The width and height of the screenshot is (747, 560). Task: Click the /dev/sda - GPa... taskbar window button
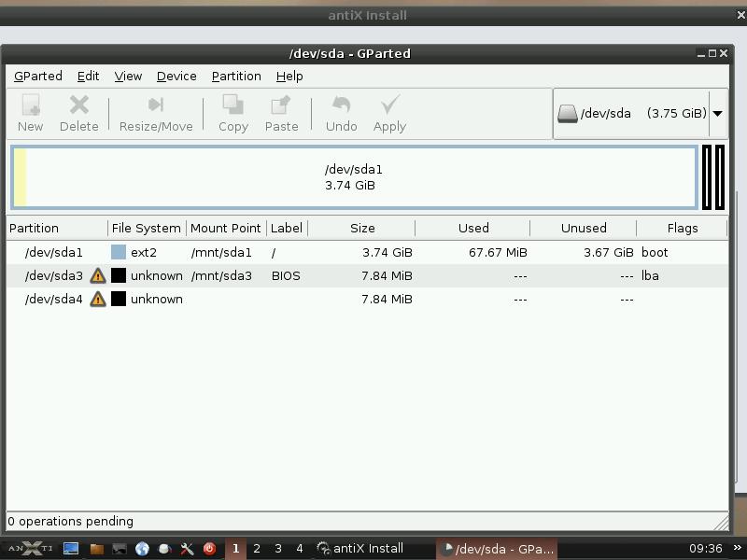coord(498,549)
